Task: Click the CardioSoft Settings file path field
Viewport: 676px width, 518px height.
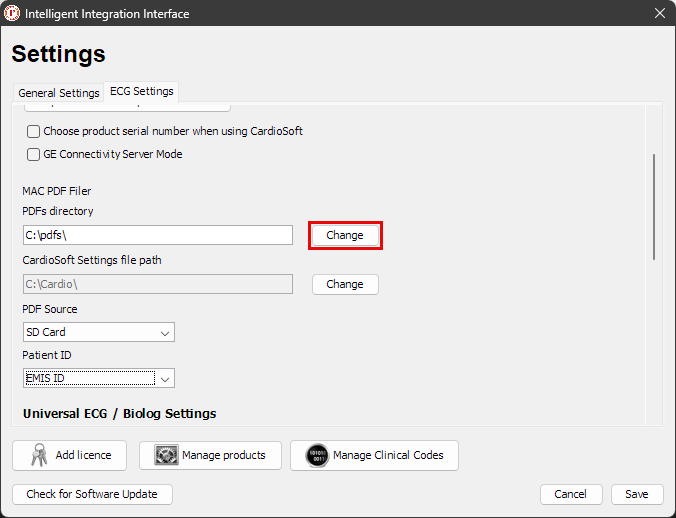Action: [158, 284]
